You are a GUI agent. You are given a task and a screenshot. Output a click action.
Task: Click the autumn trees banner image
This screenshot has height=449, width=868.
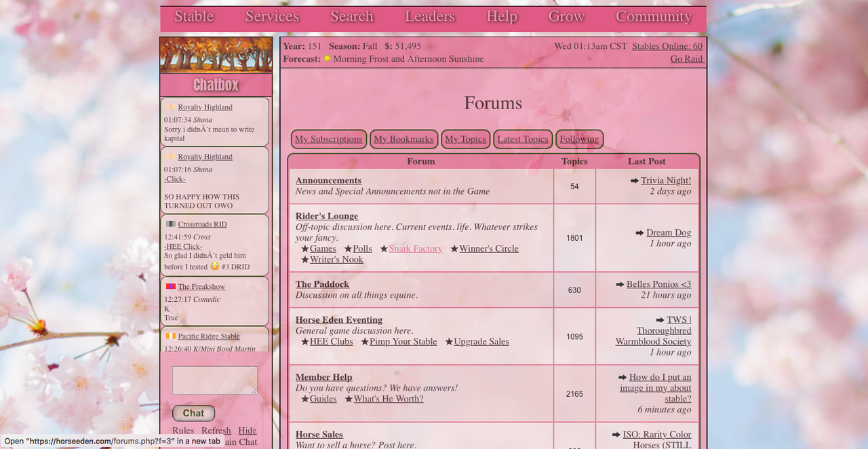coord(216,55)
